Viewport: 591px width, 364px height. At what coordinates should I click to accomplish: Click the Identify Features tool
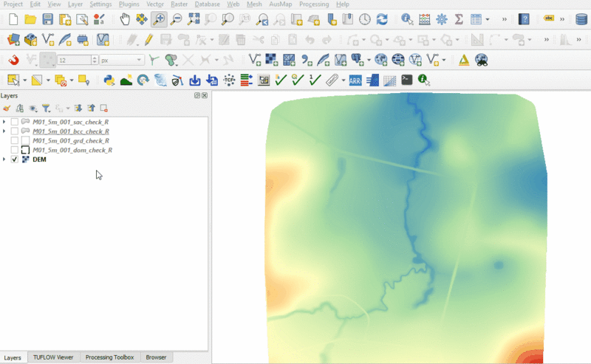click(408, 19)
